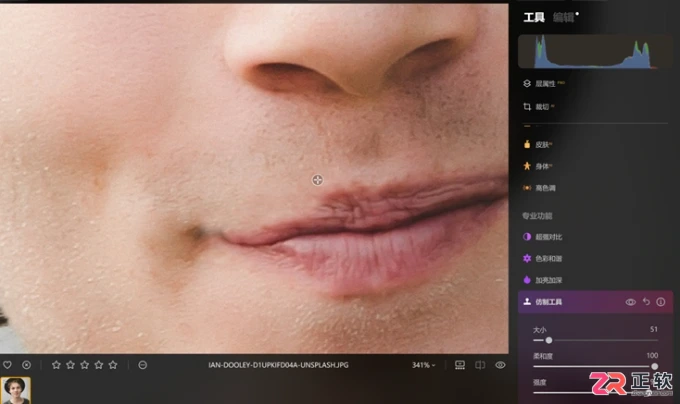Click the softness value 100

(652, 355)
